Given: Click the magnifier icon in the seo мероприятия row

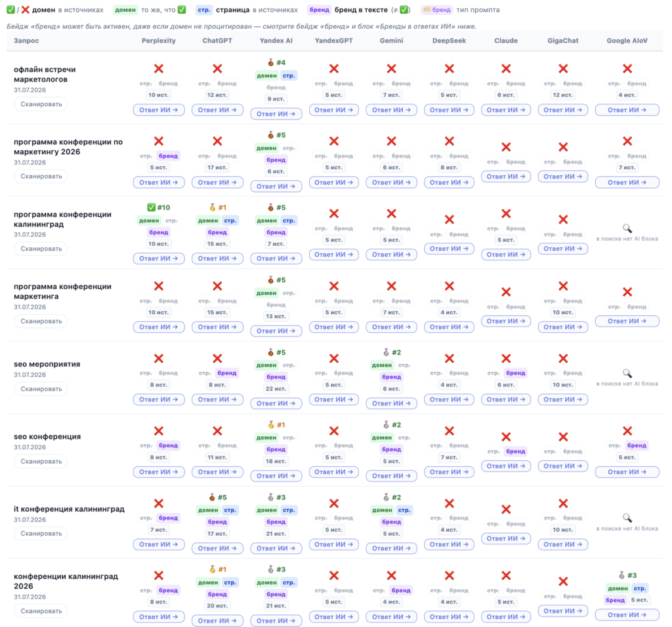Looking at the screenshot, I should [627, 373].
